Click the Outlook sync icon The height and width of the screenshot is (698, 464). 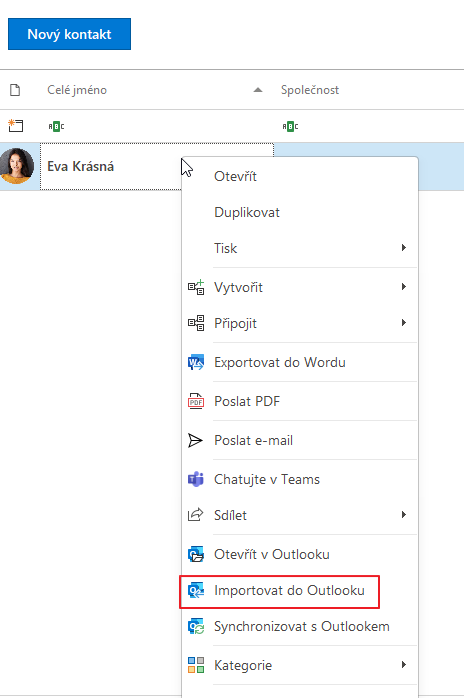196,626
